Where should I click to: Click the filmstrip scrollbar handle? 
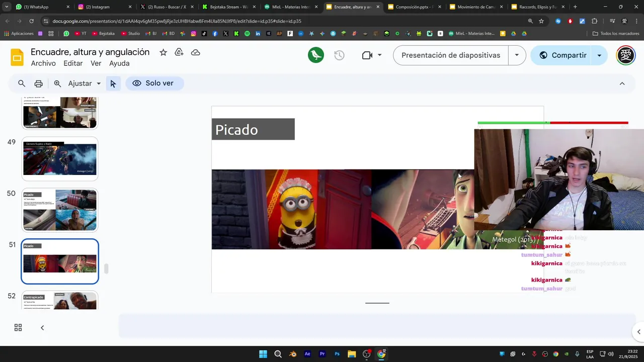pos(106,268)
